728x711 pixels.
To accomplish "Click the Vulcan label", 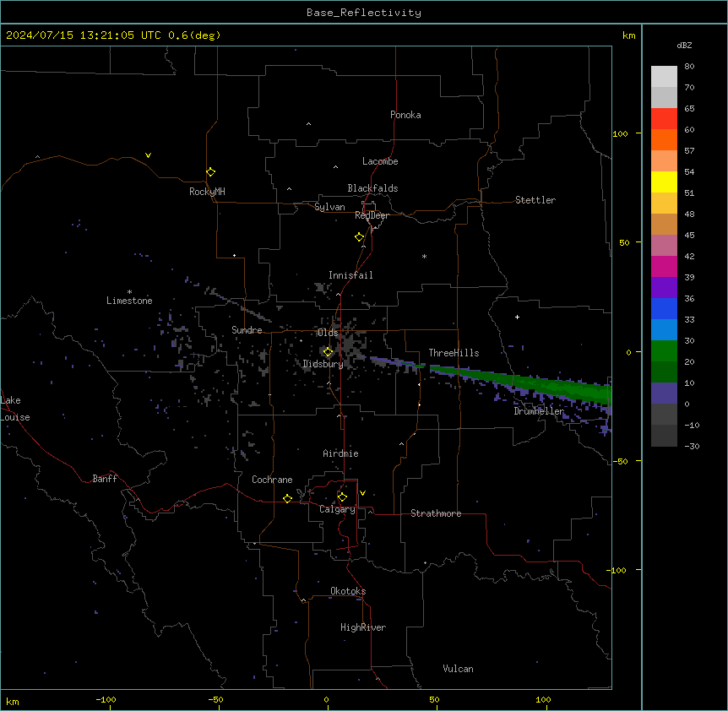I will (x=458, y=669).
